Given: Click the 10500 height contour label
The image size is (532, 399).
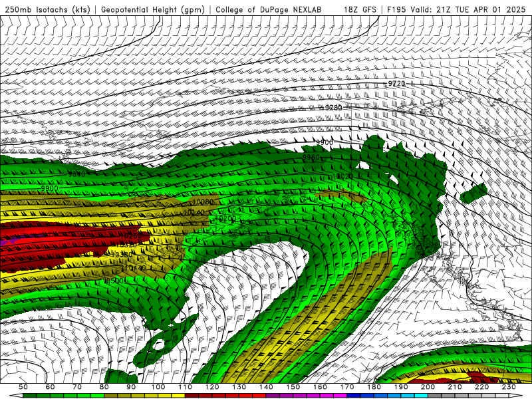Looking at the screenshot, I should click(x=114, y=281).
